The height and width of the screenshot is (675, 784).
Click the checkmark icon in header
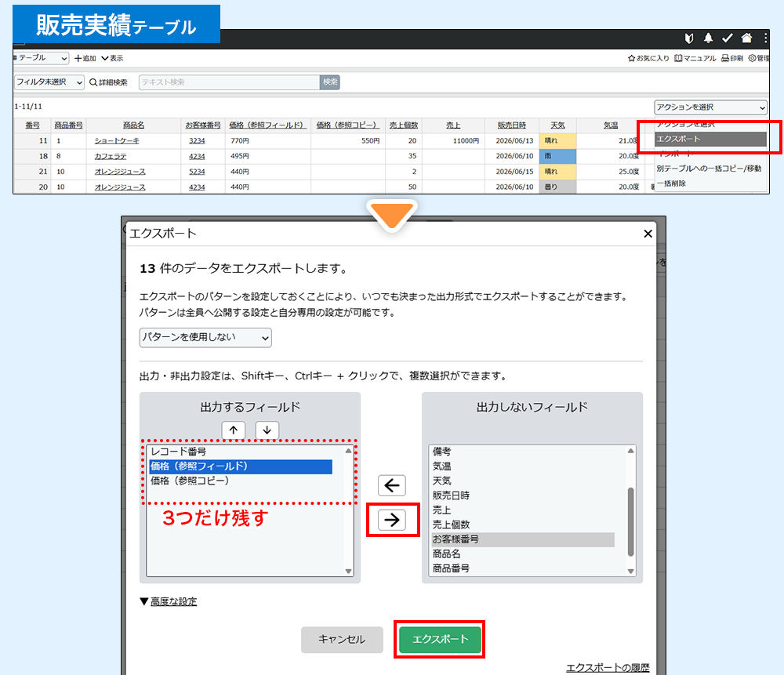728,38
